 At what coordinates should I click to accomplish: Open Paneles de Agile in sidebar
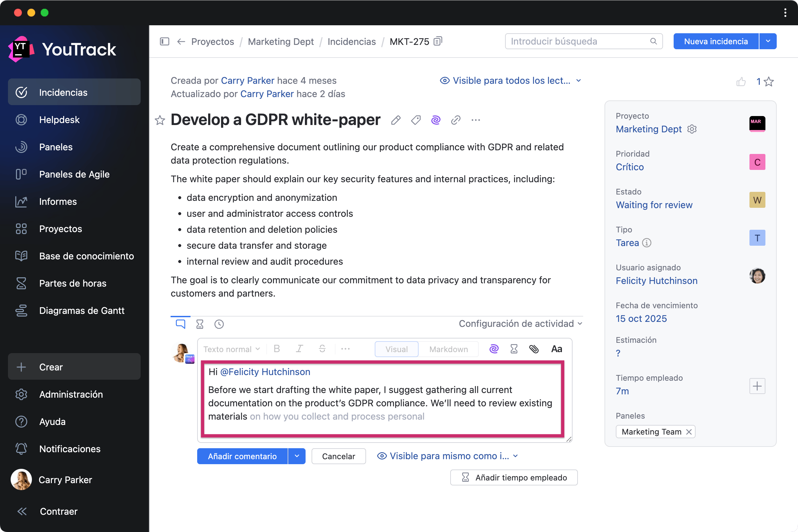click(x=74, y=174)
